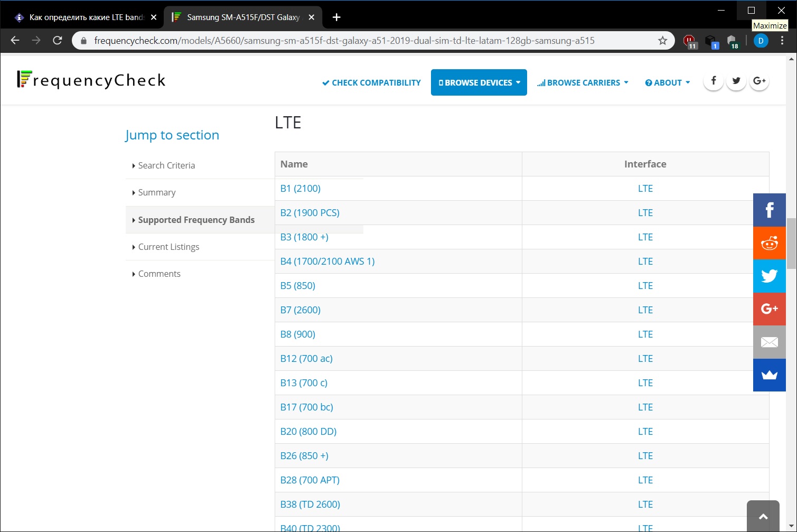The width and height of the screenshot is (797, 532).
Task: Click LTE interface link in B7 row
Action: click(645, 310)
